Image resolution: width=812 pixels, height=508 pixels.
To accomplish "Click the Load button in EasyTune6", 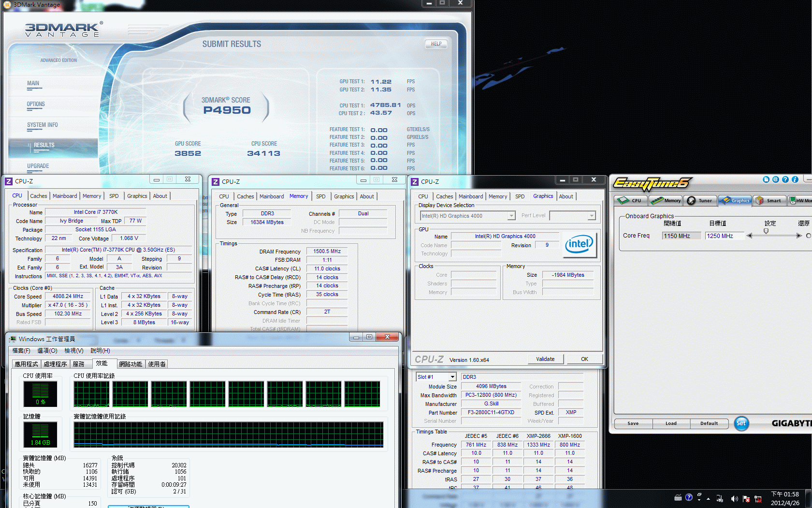I will tap(671, 423).
